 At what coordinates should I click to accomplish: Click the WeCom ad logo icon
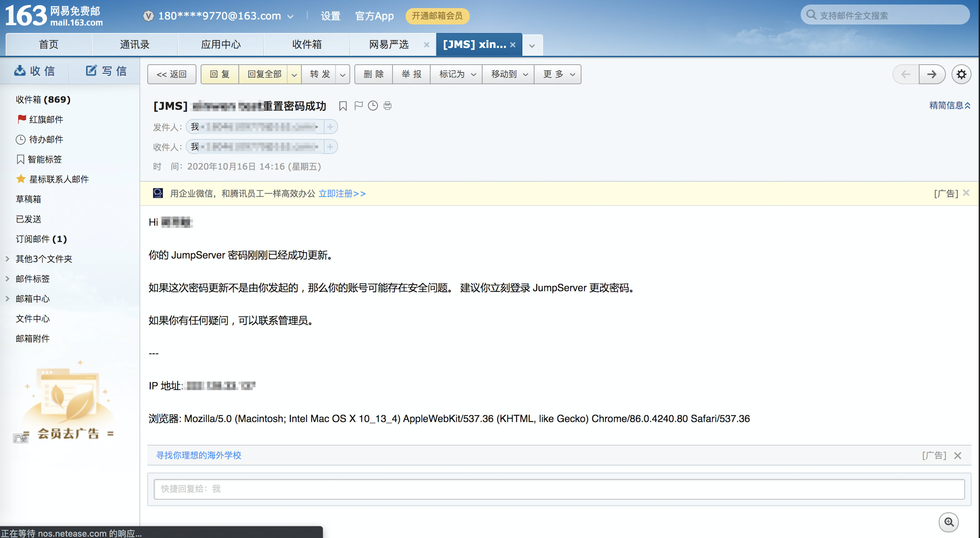coord(158,193)
